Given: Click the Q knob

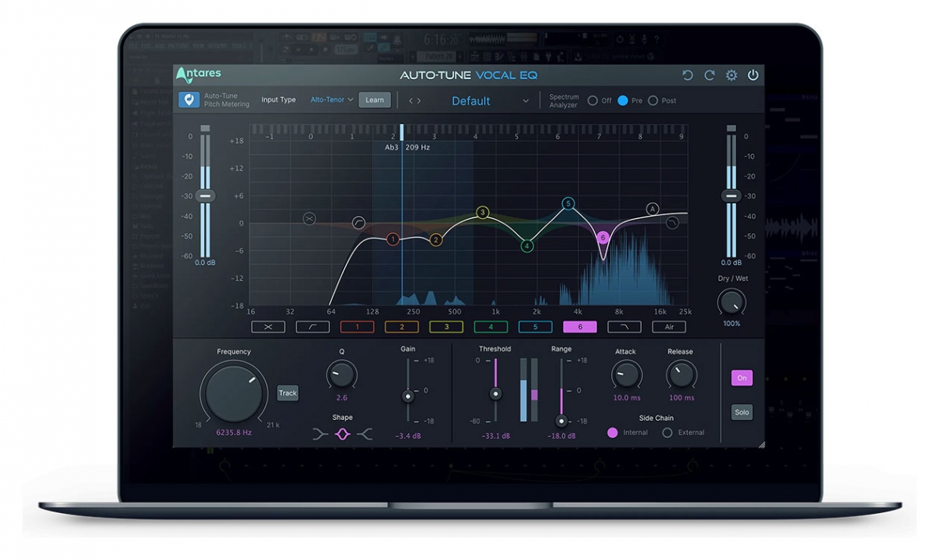Looking at the screenshot, I should (341, 376).
